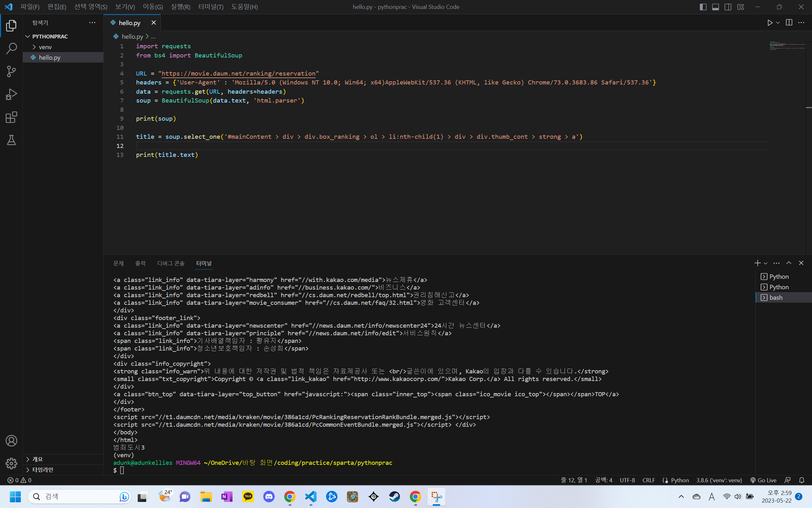Image resolution: width=812 pixels, height=508 pixels.
Task: Select the bash terminal in the list
Action: (783, 297)
